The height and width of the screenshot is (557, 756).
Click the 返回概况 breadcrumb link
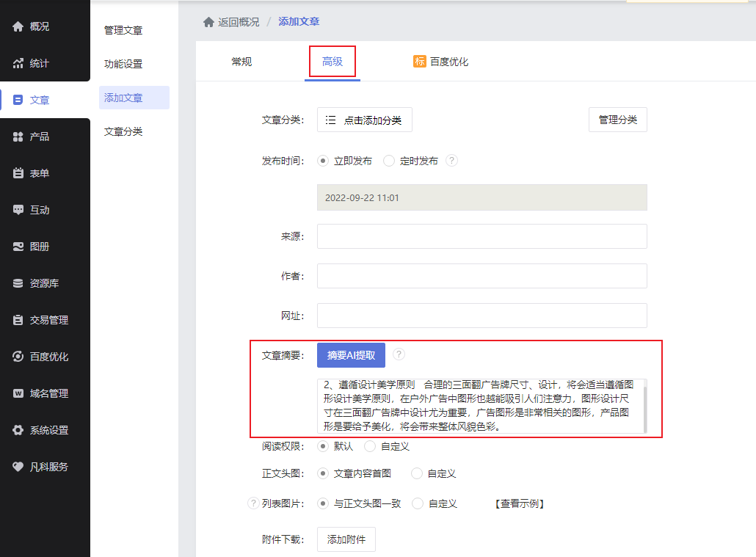point(239,22)
